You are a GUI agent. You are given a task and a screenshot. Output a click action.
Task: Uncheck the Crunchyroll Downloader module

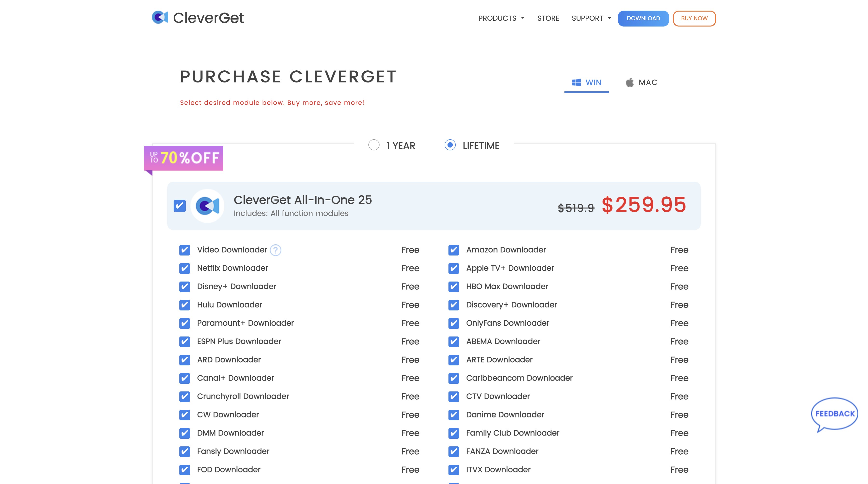[184, 397]
